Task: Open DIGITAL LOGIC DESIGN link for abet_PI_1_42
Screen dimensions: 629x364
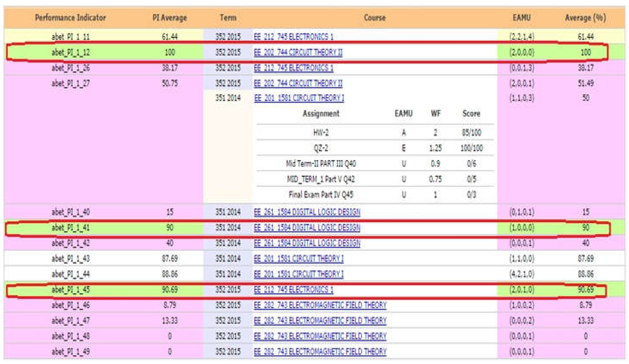Action: click(x=307, y=243)
